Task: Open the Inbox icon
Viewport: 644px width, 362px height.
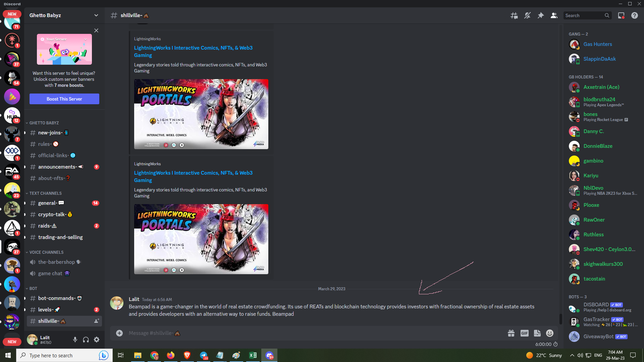Action: pos(621,15)
